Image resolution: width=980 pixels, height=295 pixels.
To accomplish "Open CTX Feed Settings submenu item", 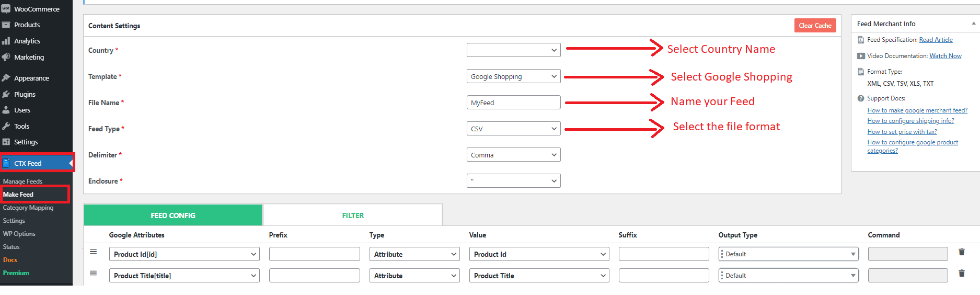I will click(14, 221).
